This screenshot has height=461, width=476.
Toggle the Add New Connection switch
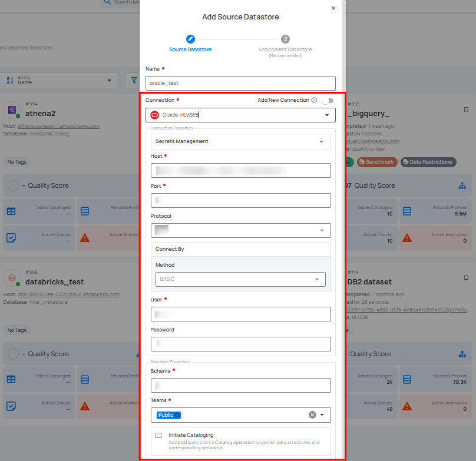[x=327, y=101]
